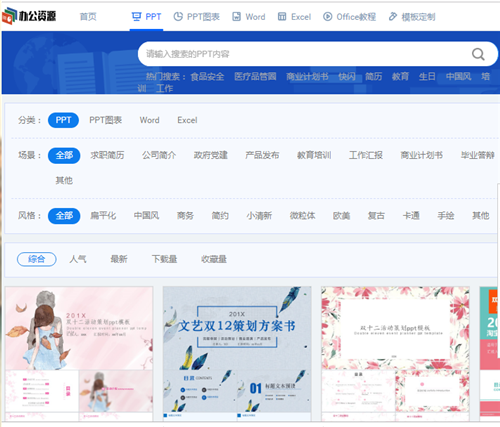Select Word in the 分类 filter
This screenshot has width=500, height=427.
tap(149, 120)
